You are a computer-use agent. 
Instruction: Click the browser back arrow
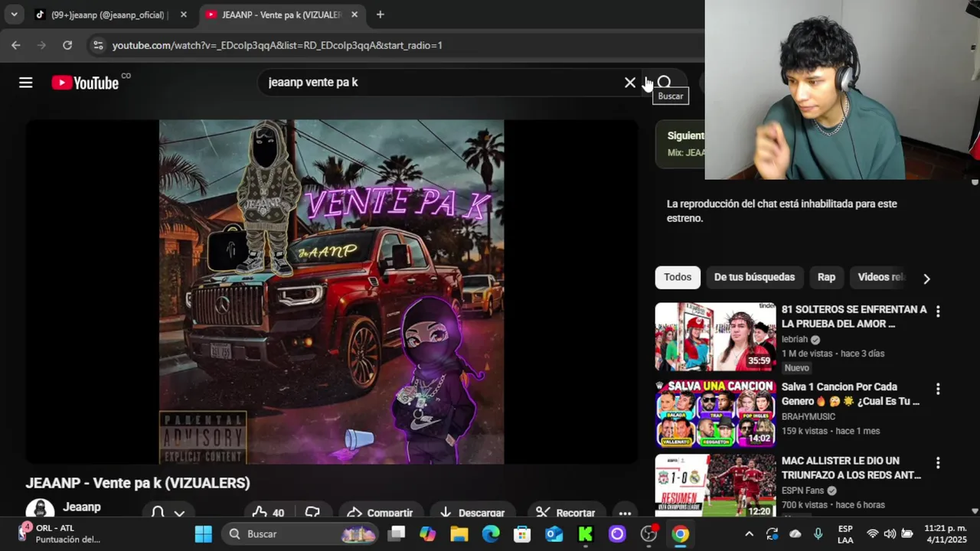click(x=16, y=45)
